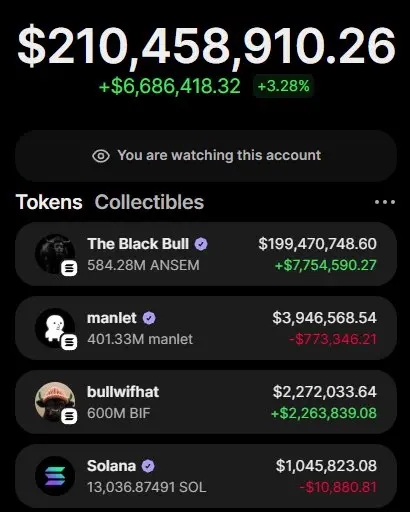Click the verified badge beside manlet

149,318
